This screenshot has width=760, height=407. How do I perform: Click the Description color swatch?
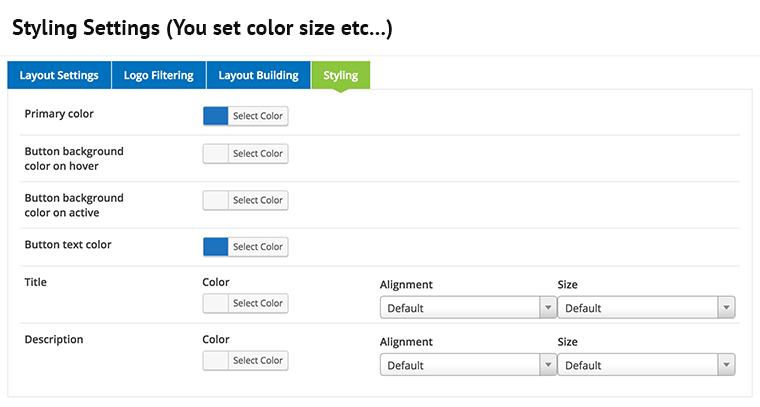216,360
